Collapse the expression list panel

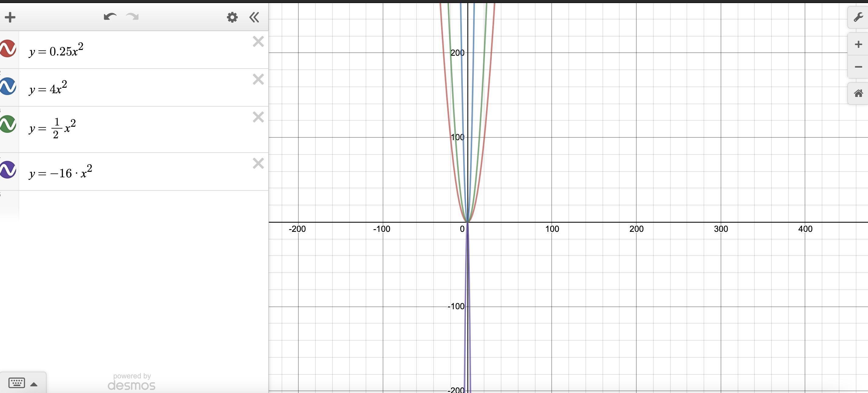point(255,17)
